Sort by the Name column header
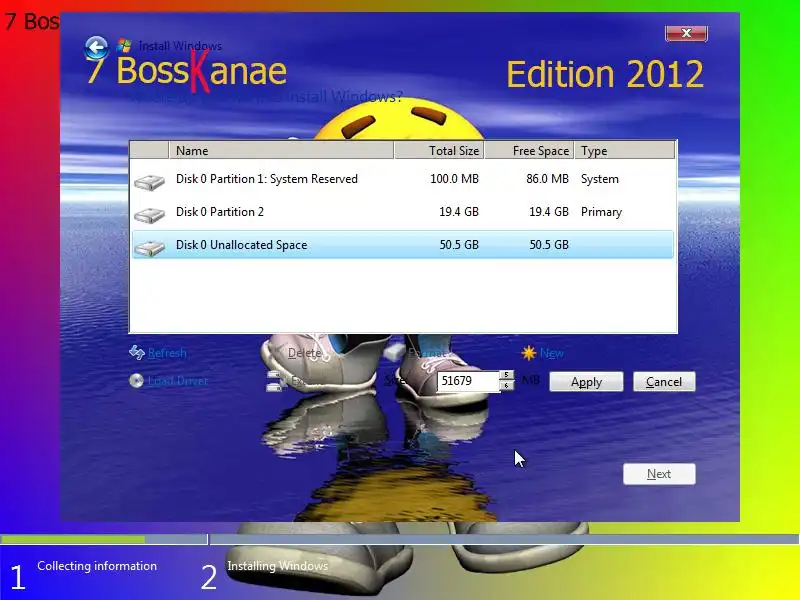Screen dimensions: 800x600 281,151
